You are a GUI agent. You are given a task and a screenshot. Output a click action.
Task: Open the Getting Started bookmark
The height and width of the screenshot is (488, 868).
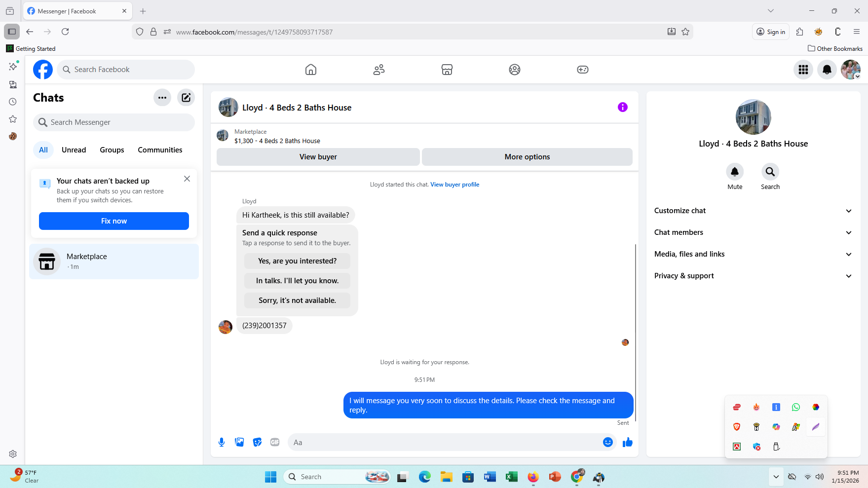pyautogui.click(x=31, y=48)
